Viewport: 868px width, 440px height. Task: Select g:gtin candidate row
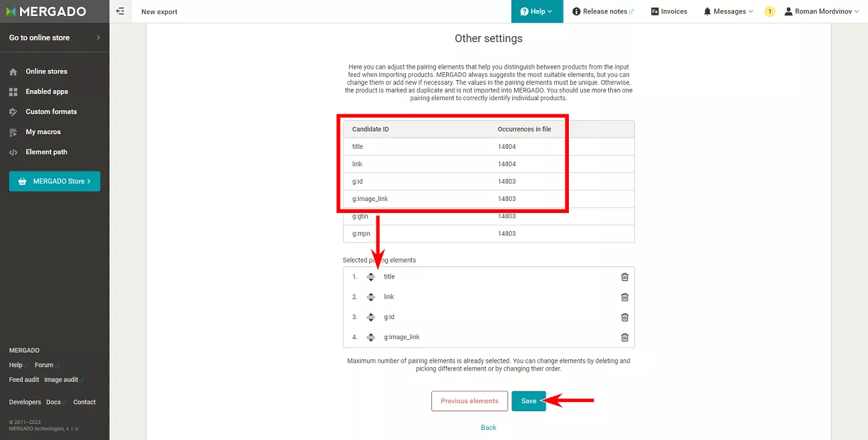pyautogui.click(x=489, y=216)
